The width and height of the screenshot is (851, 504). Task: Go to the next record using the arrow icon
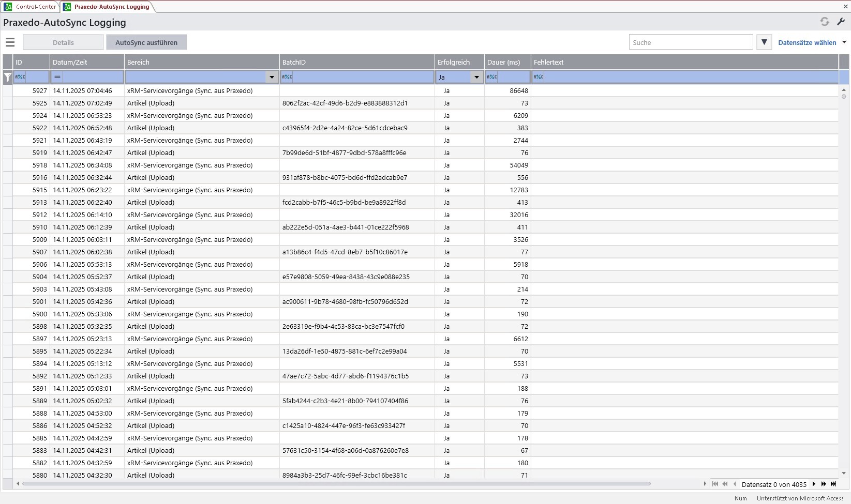[x=814, y=484]
